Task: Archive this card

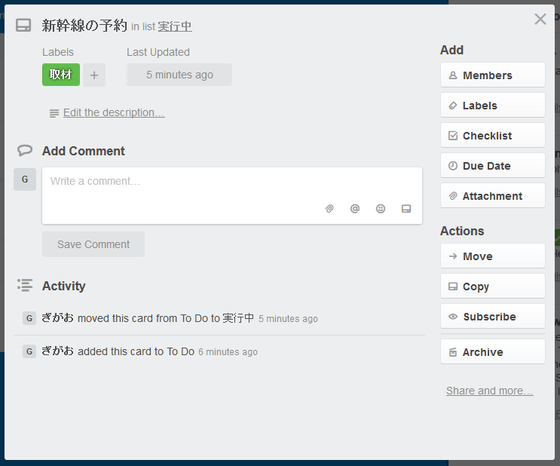Action: (x=492, y=352)
